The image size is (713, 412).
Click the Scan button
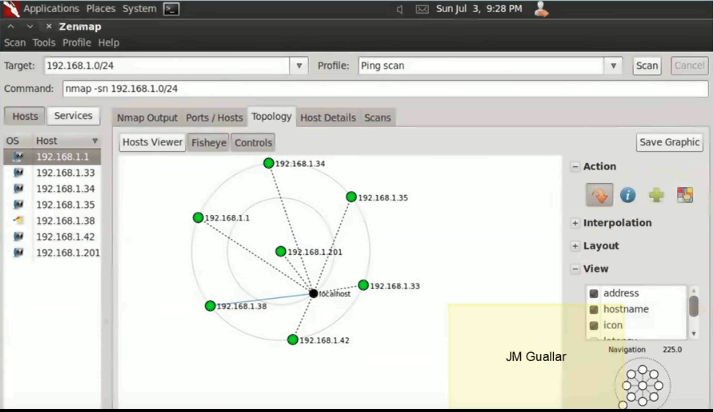pos(647,66)
